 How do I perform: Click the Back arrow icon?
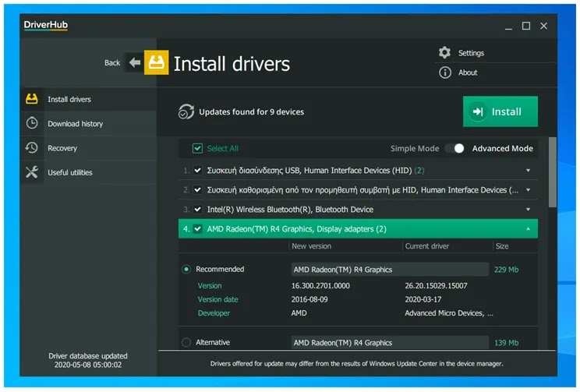(135, 62)
